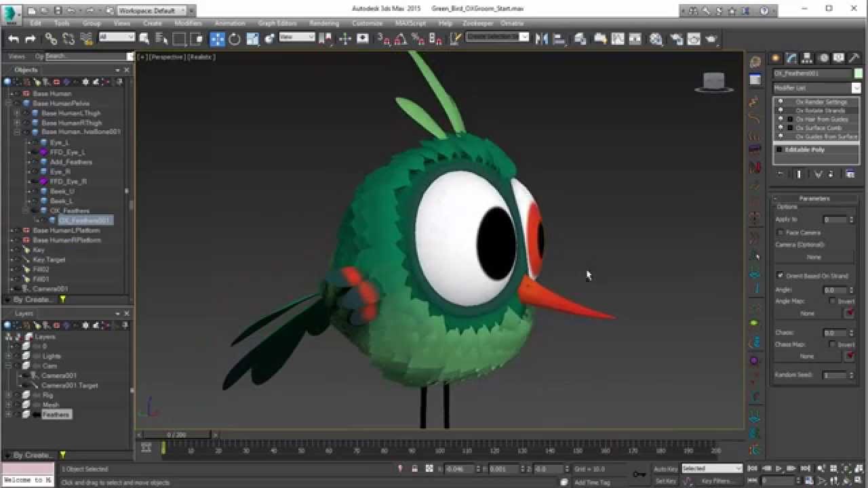Click the Auto Key button

click(665, 468)
